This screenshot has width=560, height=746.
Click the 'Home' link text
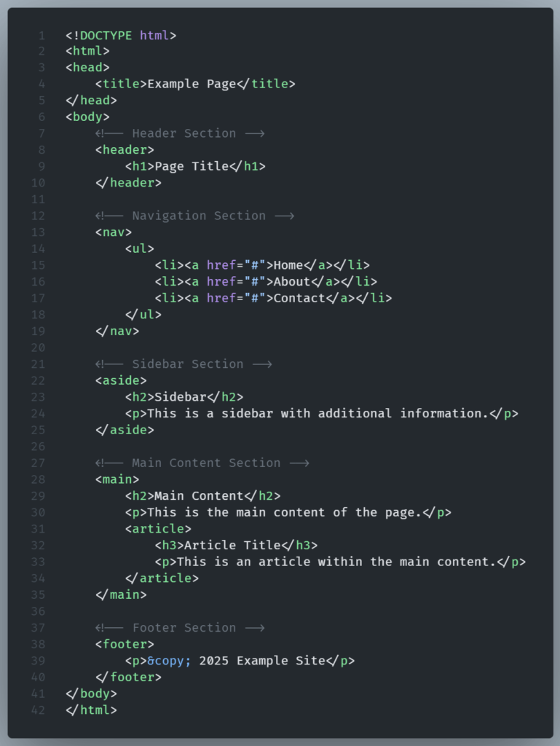point(288,265)
